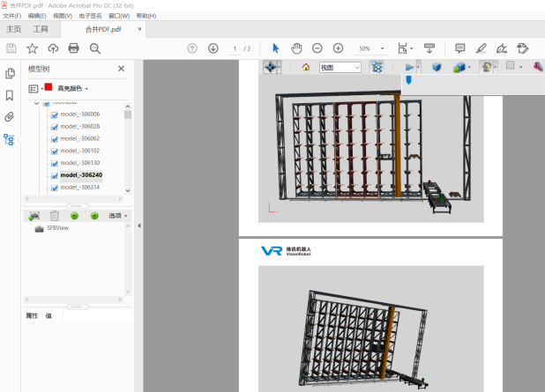This screenshot has width=545, height=392.
Task: Open the 窗口(W) menu
Action: point(119,16)
